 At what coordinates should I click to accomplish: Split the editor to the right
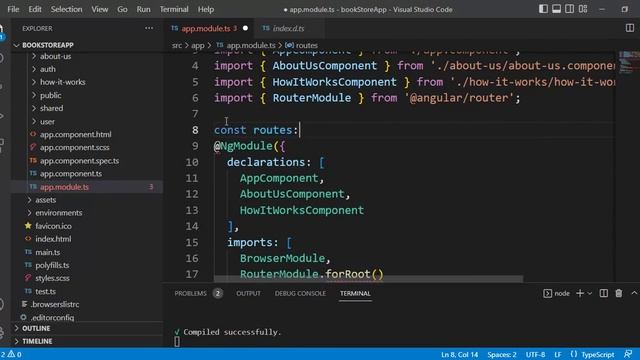point(630,28)
